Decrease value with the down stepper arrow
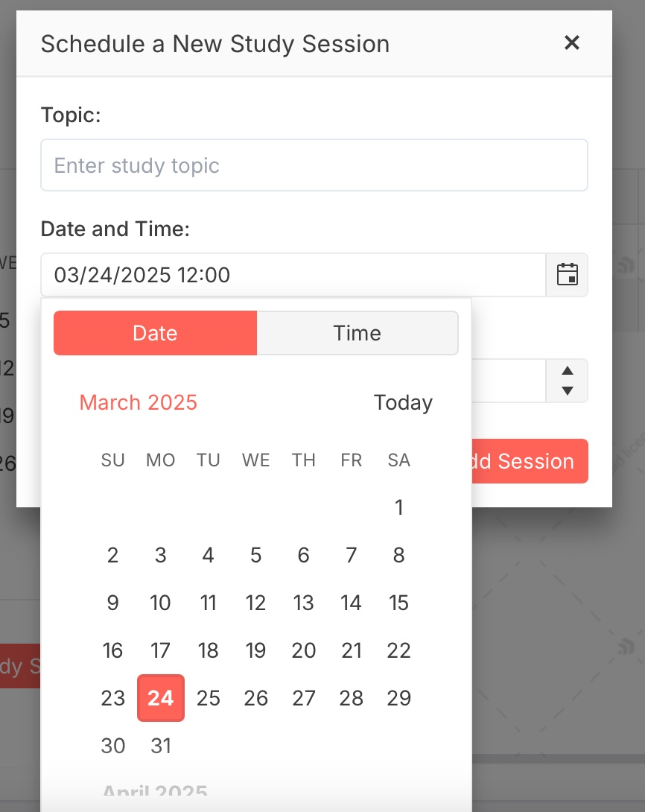Screen dimensions: 645x812 click(x=568, y=390)
